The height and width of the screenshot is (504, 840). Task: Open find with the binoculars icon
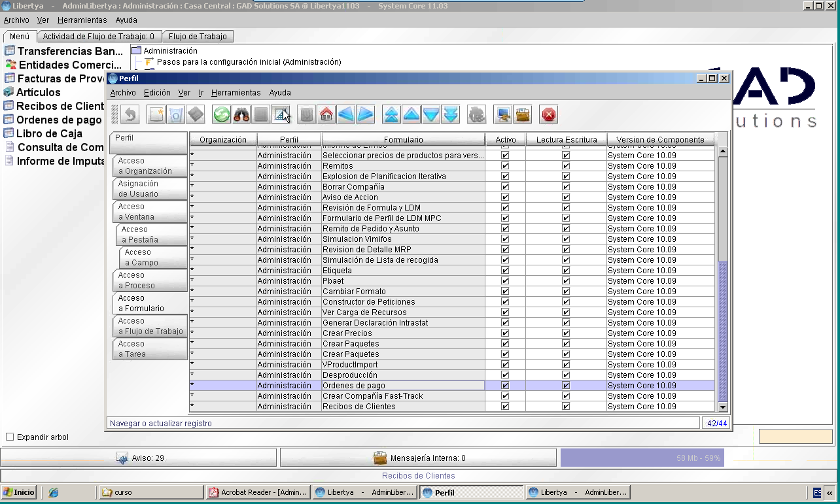[241, 115]
